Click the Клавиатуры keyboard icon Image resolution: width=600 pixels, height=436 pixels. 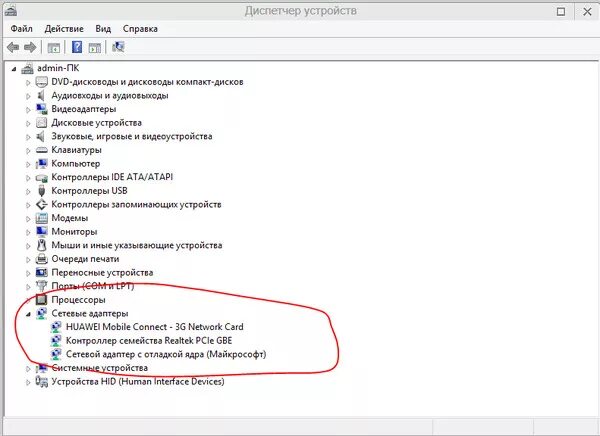(41, 150)
